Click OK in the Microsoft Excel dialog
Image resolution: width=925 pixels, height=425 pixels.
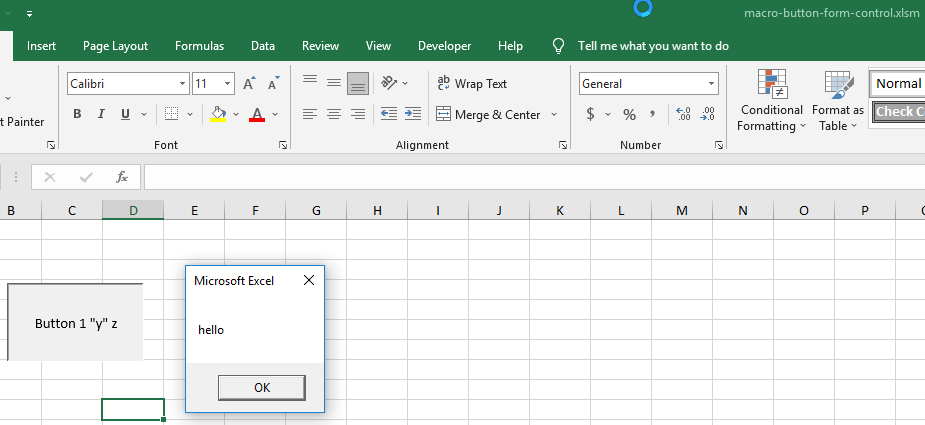pyautogui.click(x=262, y=388)
